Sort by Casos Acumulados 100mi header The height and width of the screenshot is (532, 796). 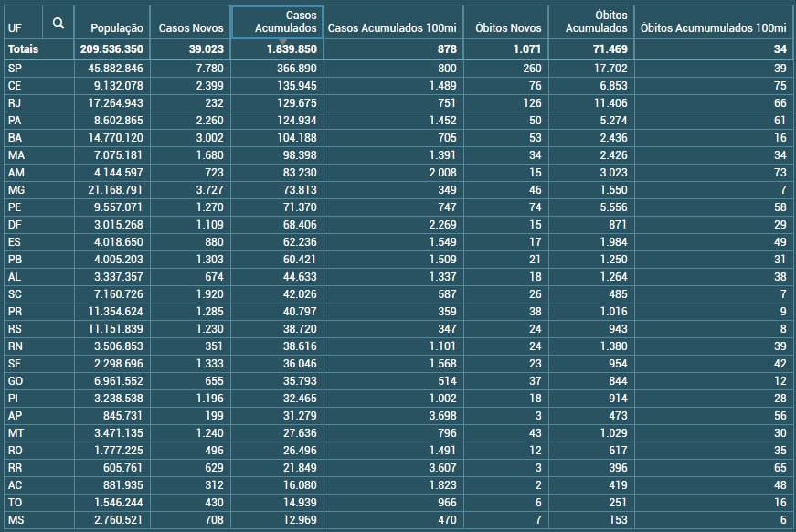(393, 28)
